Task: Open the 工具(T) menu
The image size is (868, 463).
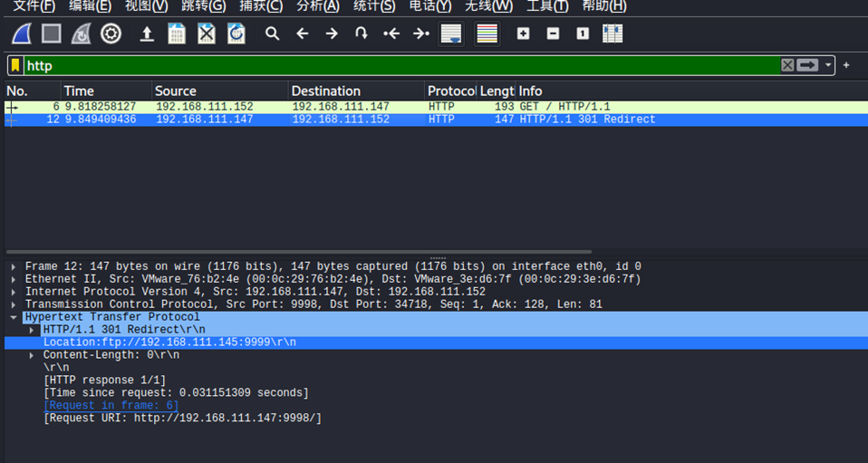Action: click(x=547, y=6)
